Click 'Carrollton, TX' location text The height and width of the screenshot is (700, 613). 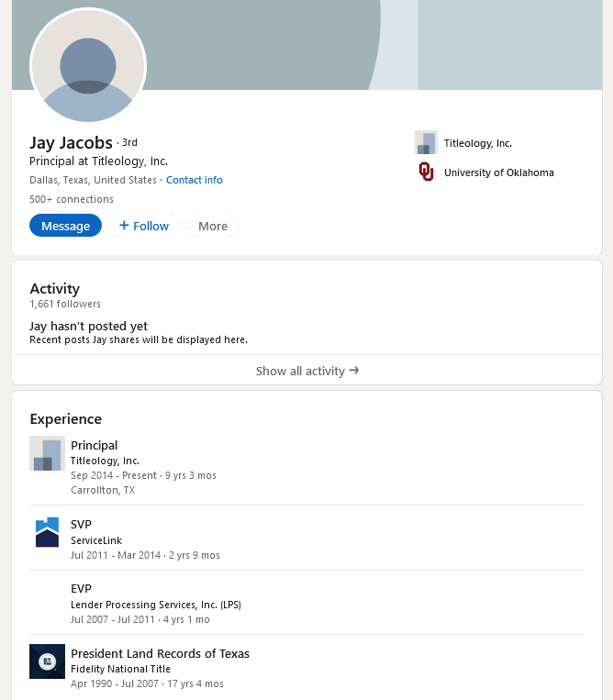[x=103, y=490]
